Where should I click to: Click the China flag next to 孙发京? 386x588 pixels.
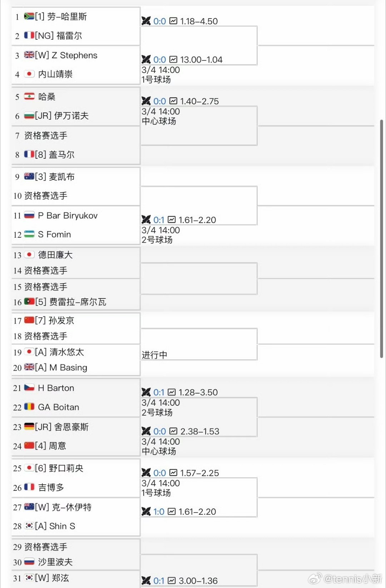[x=29, y=320]
